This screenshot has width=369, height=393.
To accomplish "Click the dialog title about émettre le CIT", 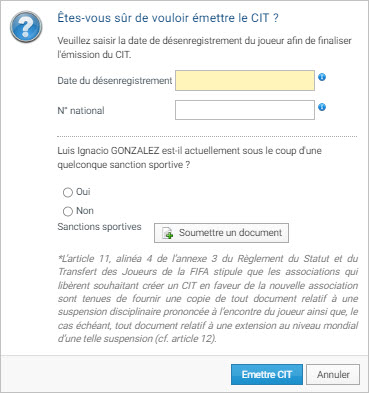I will [168, 18].
